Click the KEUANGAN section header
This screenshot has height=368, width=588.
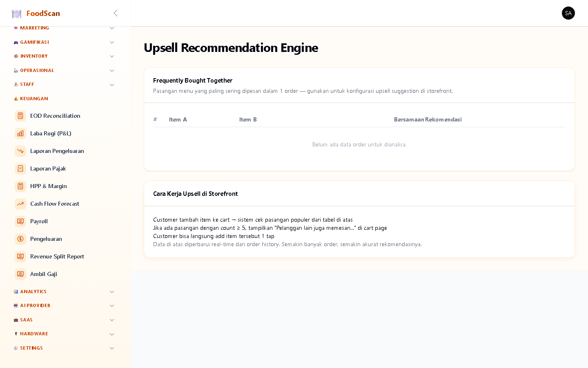[x=34, y=99]
